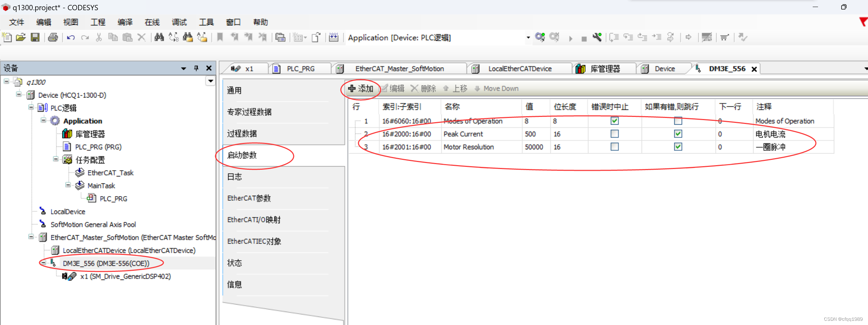Click the Logout gear icon

click(555, 37)
